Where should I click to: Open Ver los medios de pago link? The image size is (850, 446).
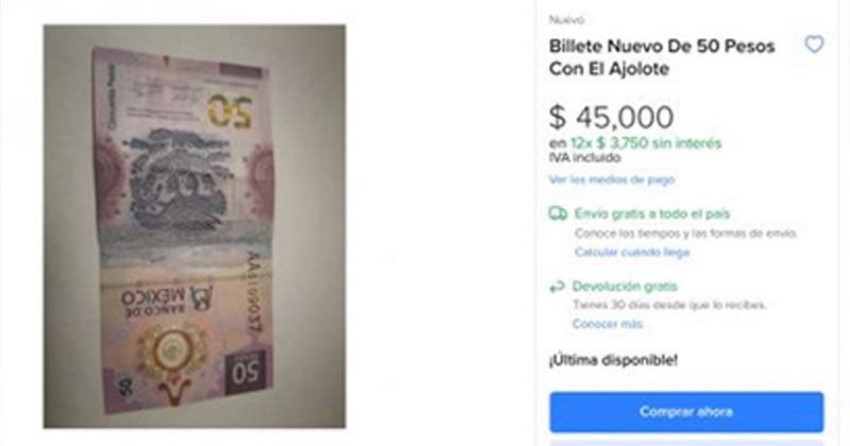pyautogui.click(x=611, y=179)
